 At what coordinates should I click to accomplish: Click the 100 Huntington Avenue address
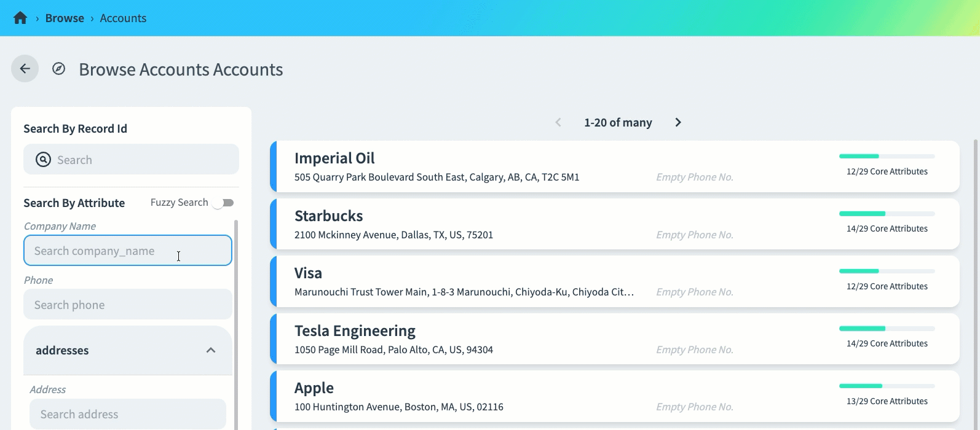click(399, 407)
